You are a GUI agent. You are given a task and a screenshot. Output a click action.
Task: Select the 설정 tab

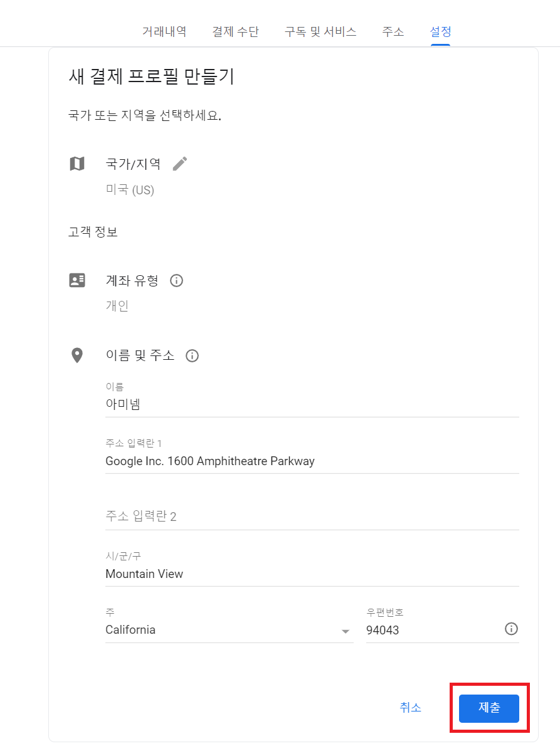click(440, 31)
